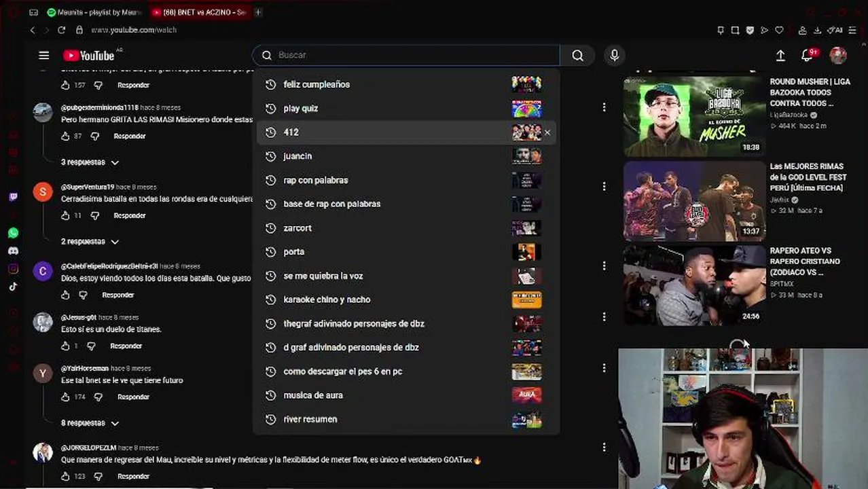The width and height of the screenshot is (868, 489).
Task: Like the comment by @YairHorseman
Action: (x=65, y=397)
